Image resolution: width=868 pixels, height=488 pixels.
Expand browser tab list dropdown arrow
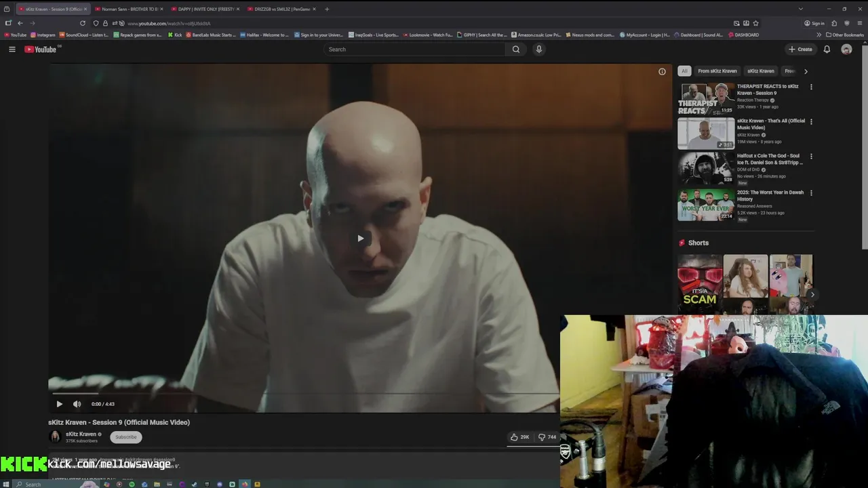[x=800, y=9]
